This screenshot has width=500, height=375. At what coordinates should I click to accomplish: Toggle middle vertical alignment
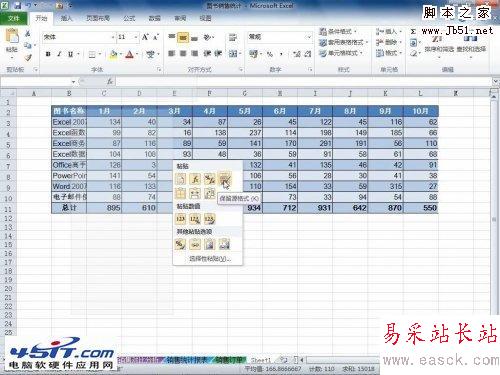coord(183,37)
